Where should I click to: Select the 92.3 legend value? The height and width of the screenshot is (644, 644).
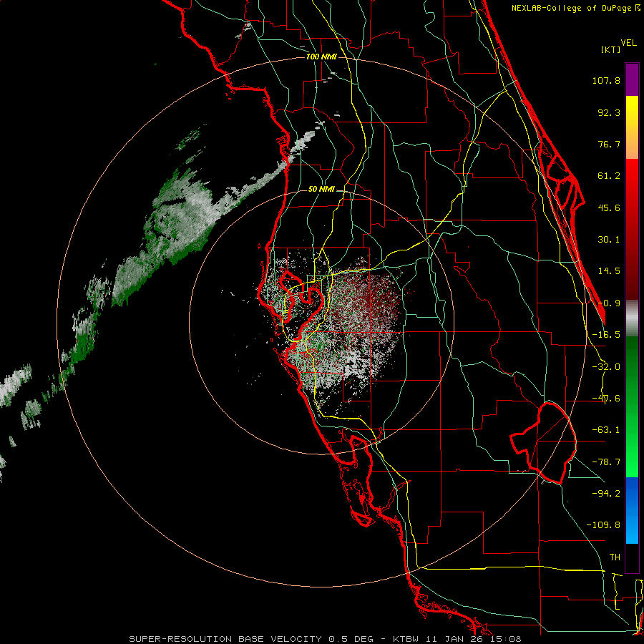pyautogui.click(x=609, y=112)
